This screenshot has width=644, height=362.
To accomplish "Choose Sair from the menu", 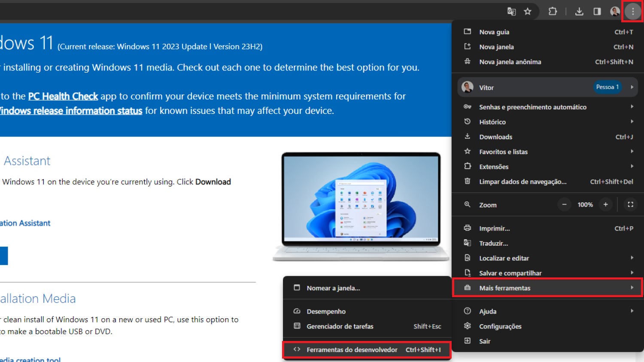I will pyautogui.click(x=548, y=341).
